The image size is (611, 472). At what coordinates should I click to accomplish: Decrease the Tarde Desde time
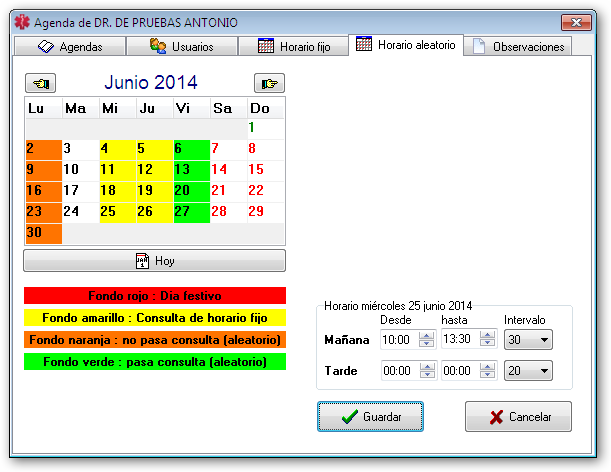coord(426,376)
